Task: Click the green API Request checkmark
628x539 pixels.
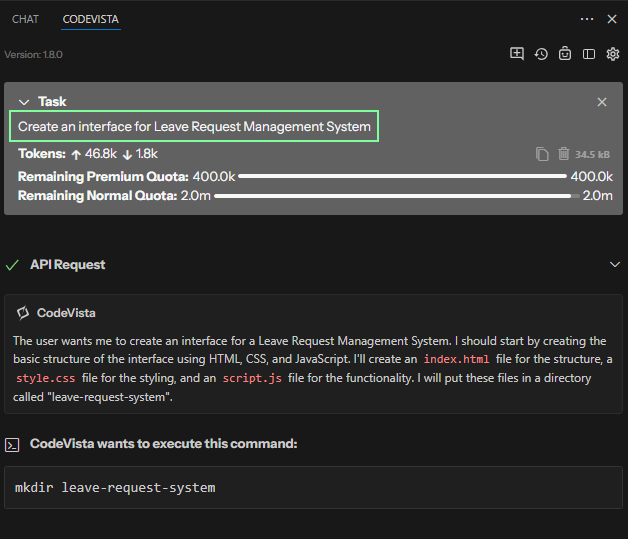Action: coord(12,265)
